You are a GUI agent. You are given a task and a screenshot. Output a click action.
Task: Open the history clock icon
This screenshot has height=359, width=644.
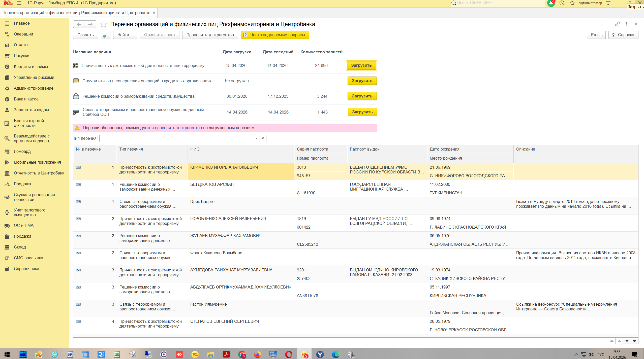[562, 3]
